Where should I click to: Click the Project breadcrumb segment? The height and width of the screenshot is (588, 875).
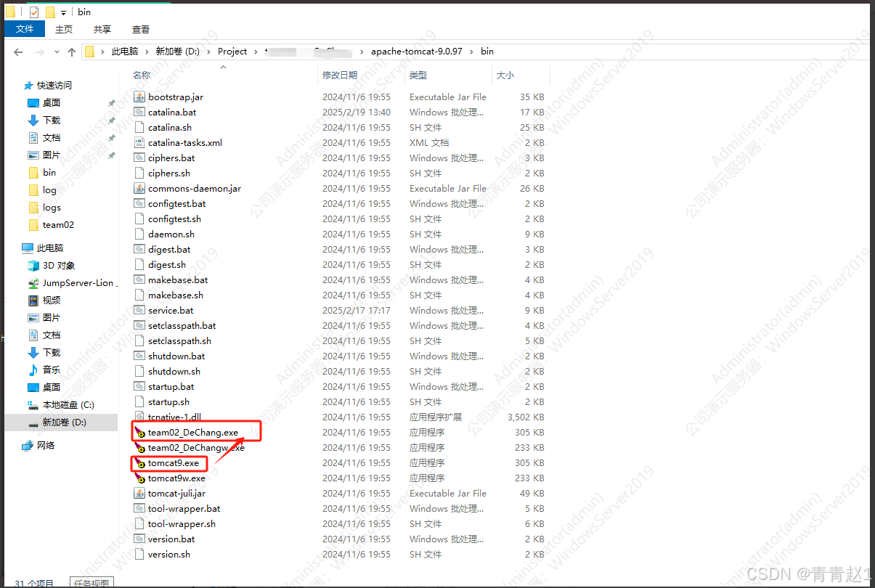tap(232, 52)
